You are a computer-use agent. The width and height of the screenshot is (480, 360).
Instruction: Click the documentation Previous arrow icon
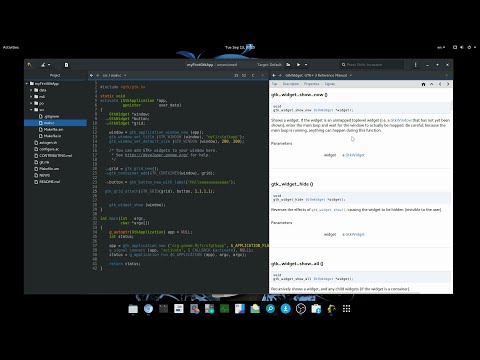tap(440, 84)
